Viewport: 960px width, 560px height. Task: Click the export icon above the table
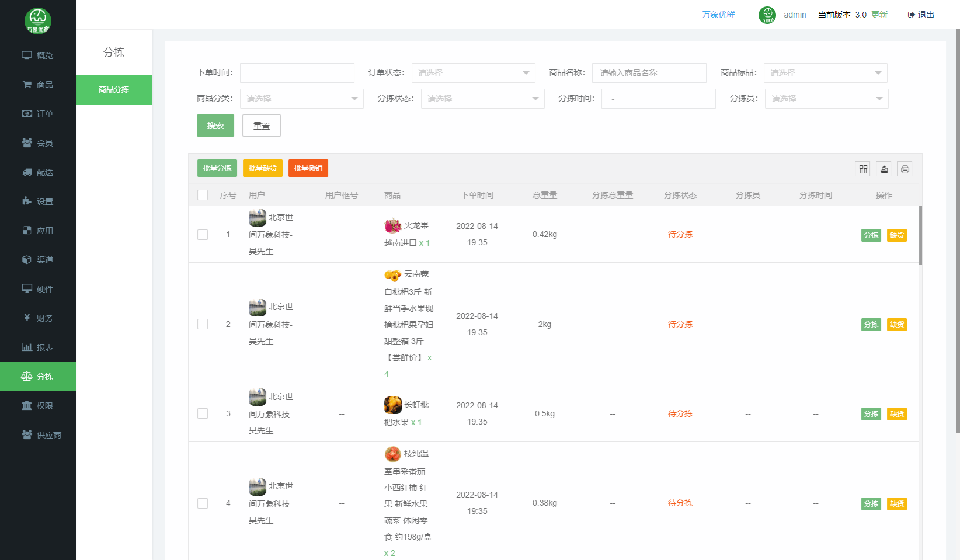point(884,169)
